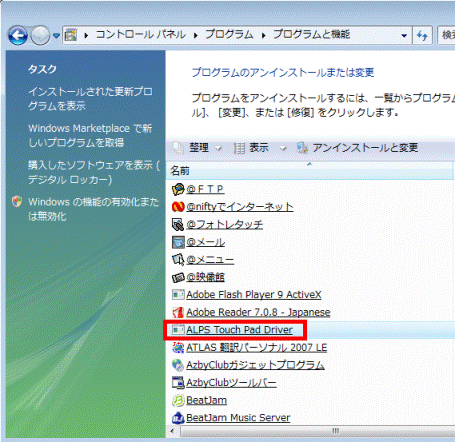Select the @映像館 entry
The image size is (455, 442).
pyautogui.click(x=205, y=277)
